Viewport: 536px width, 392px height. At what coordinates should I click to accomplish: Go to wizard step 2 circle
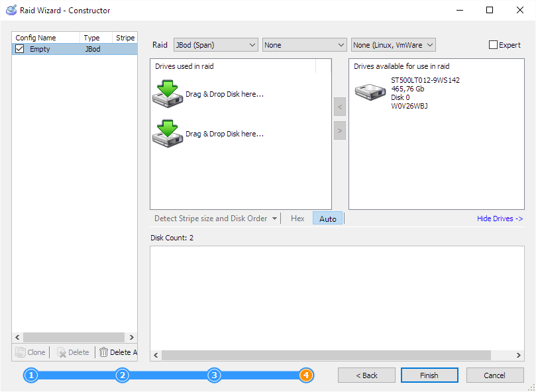click(x=123, y=375)
